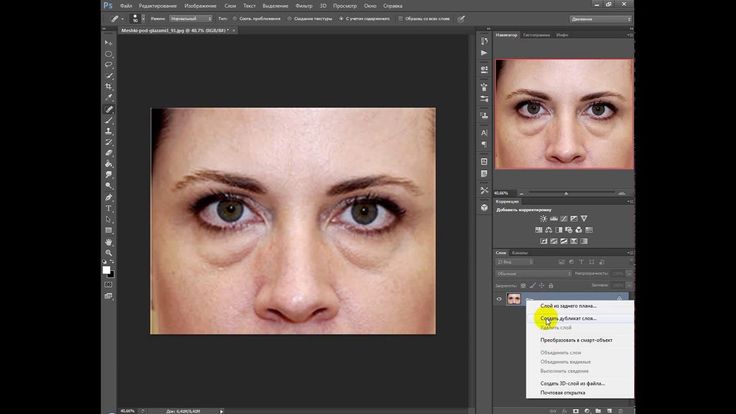Select the Clone Stamp tool

108,131
